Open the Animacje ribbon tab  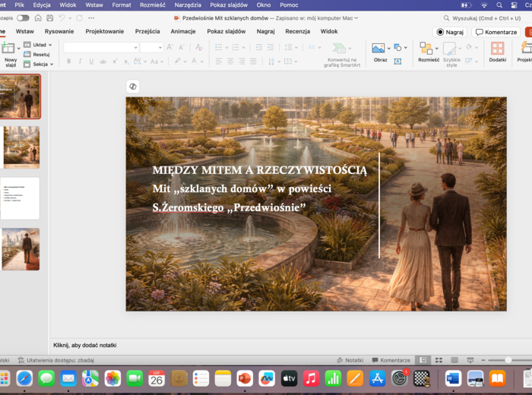pos(182,31)
